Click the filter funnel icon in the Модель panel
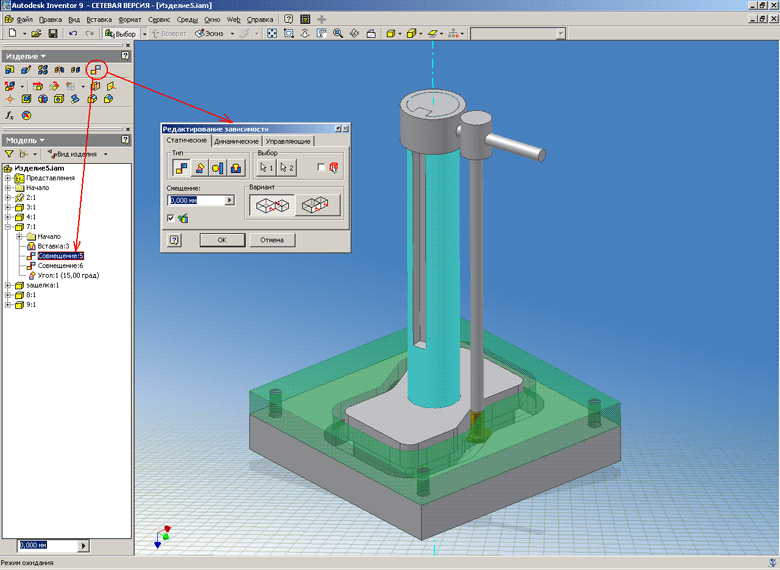 9,154
